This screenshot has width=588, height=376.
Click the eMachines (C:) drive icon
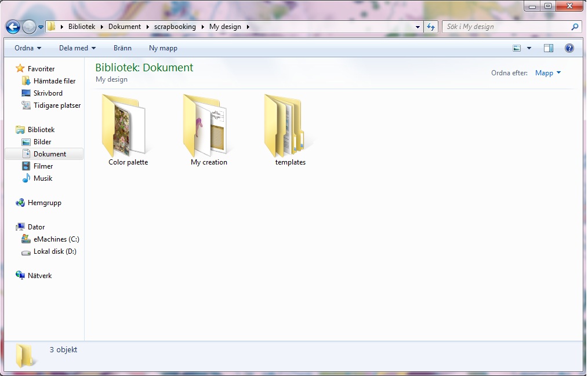[x=26, y=239]
